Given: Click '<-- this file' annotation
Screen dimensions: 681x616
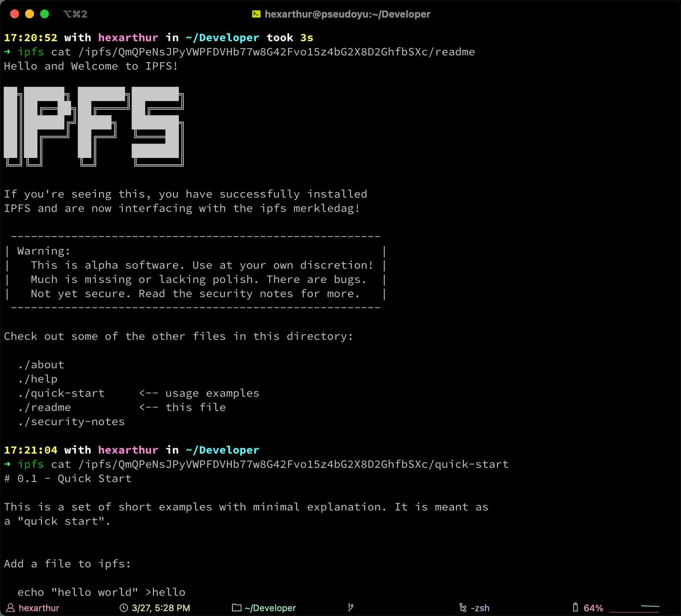Looking at the screenshot, I should pos(182,407).
